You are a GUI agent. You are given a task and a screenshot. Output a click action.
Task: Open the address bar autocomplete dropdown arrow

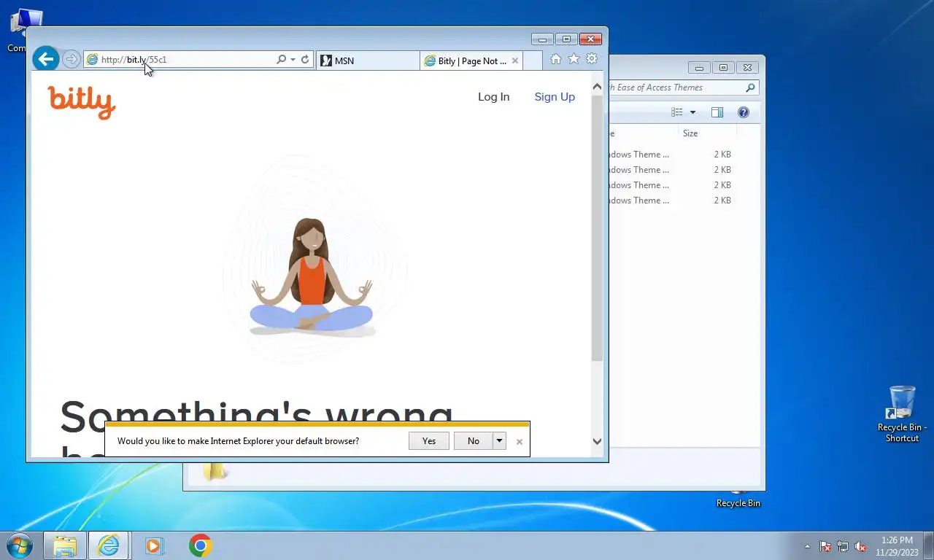pos(293,60)
